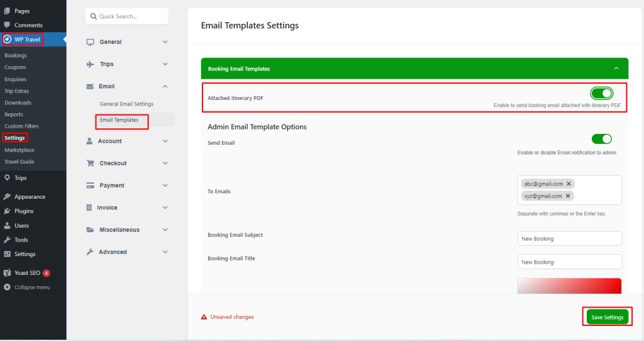Open Travel Guide submenu item
This screenshot has width=644, height=341.
[19, 162]
